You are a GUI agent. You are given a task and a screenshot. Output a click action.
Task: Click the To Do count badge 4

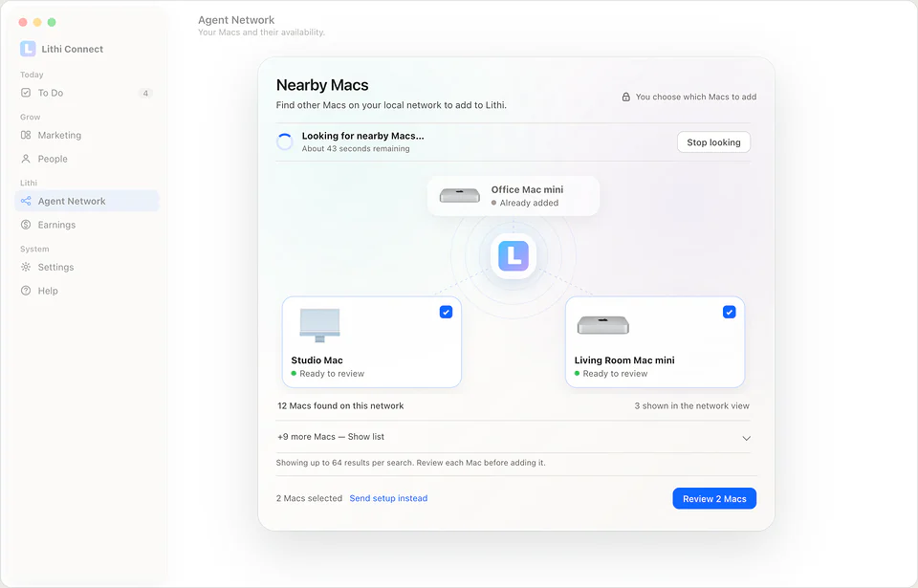coord(145,93)
